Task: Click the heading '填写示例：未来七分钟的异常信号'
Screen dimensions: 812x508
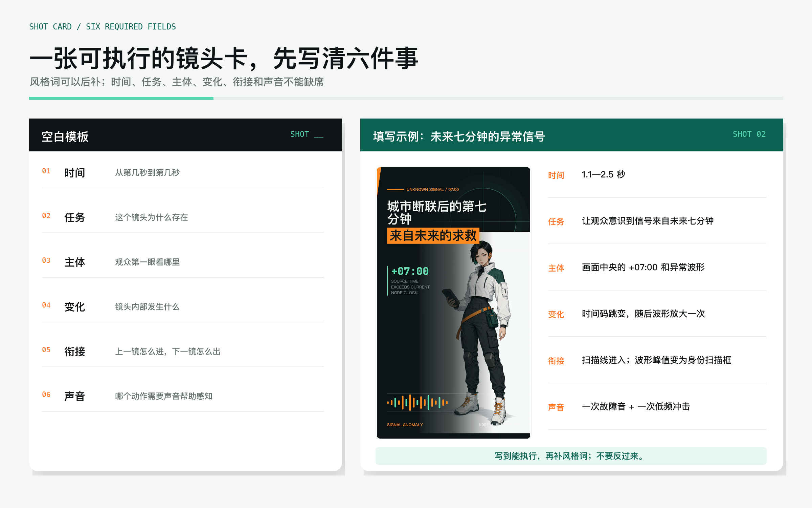Action: pyautogui.click(x=459, y=137)
